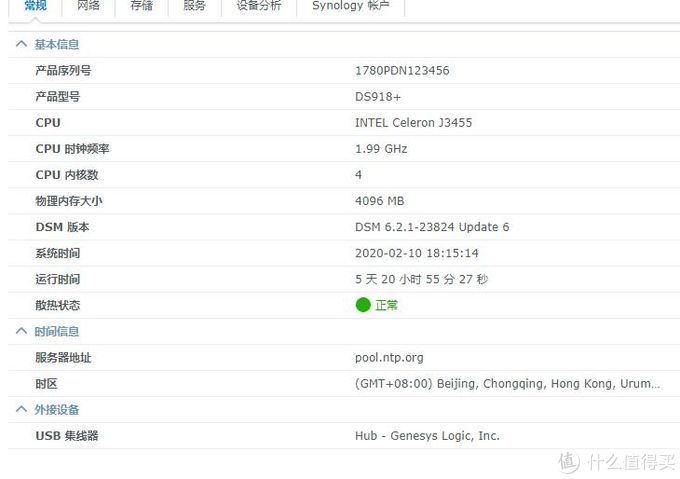Click the green 散热状态 status indicator
The image size is (680, 479).
click(363, 305)
